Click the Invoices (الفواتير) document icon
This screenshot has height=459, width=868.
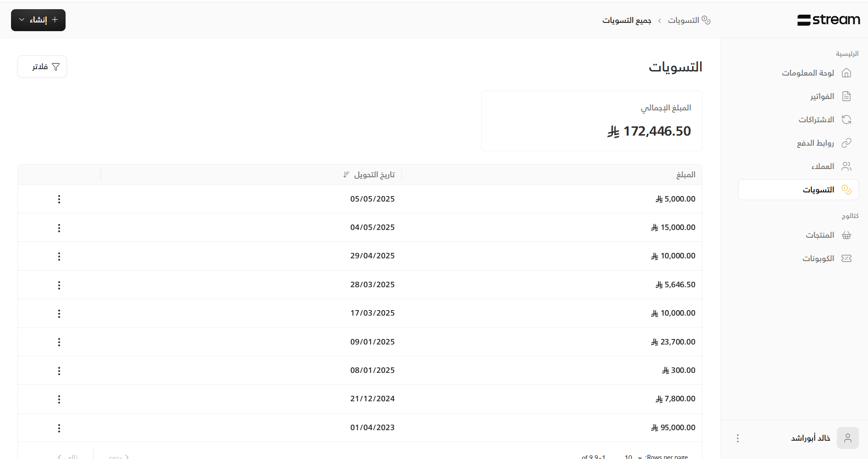click(846, 96)
